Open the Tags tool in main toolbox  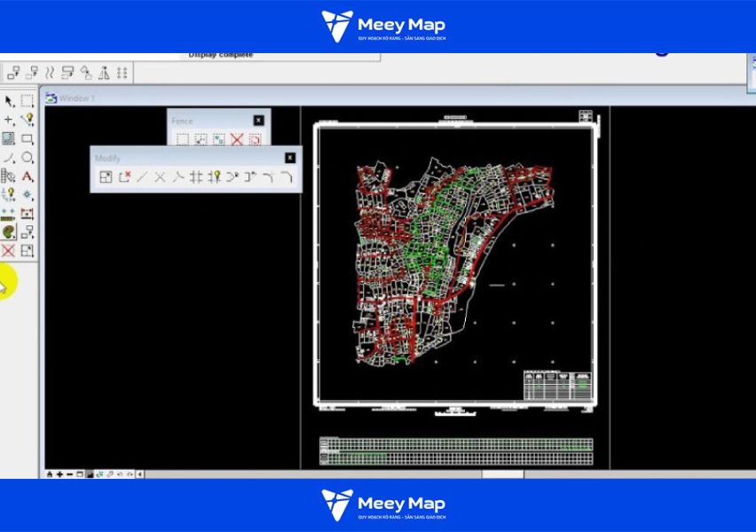coord(9,176)
